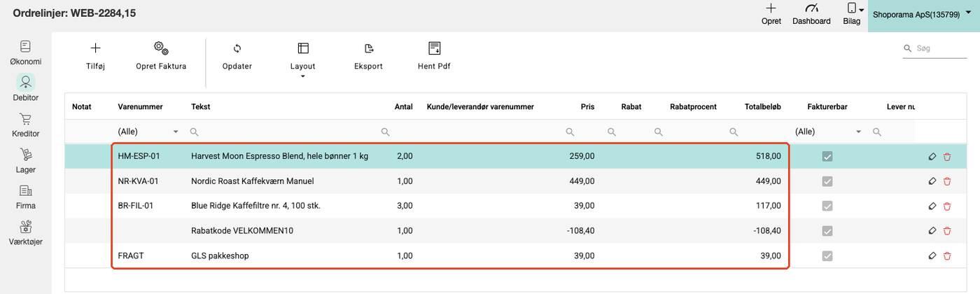Click the Totalbeløb column filter field
Screen dimensions: 980x294
pos(756,132)
